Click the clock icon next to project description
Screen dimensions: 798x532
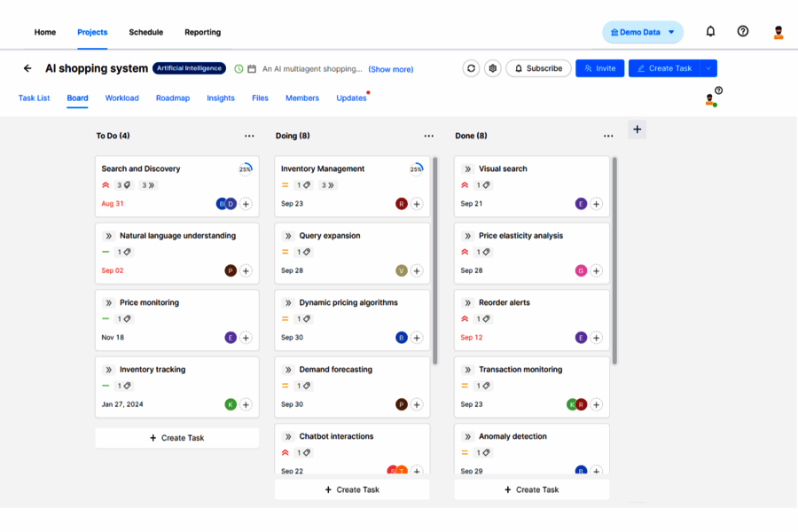pyautogui.click(x=239, y=68)
